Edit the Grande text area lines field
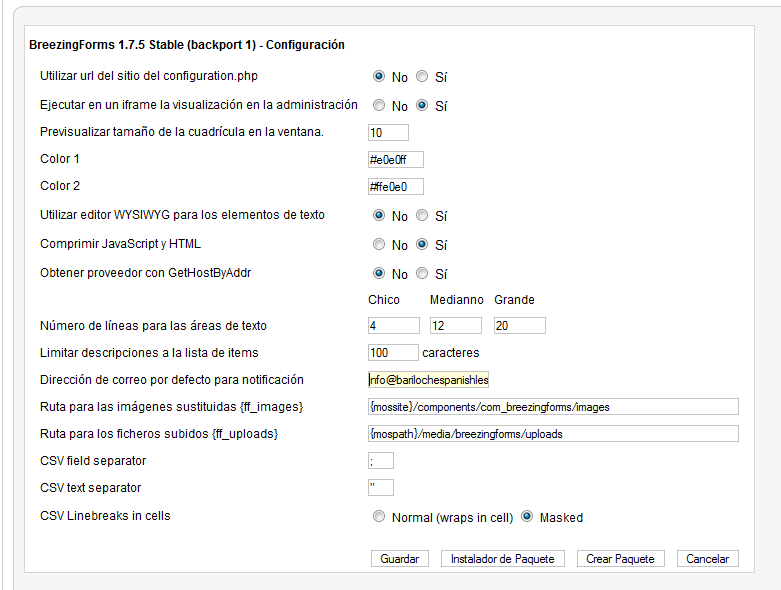The height and width of the screenshot is (590, 781). (520, 326)
